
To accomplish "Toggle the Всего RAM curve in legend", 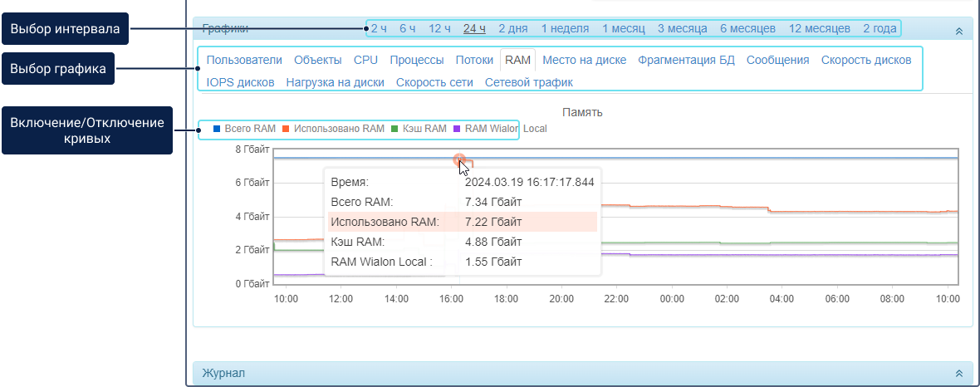I will [x=249, y=129].
